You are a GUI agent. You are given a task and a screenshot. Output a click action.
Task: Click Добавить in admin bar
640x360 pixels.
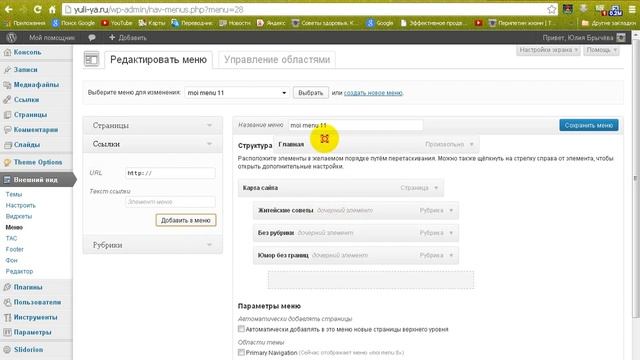127,38
